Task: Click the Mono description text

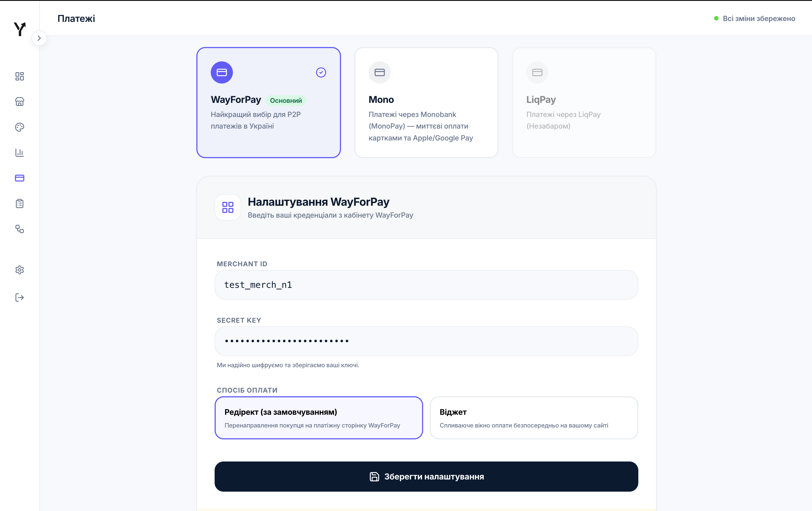Action: point(420,126)
